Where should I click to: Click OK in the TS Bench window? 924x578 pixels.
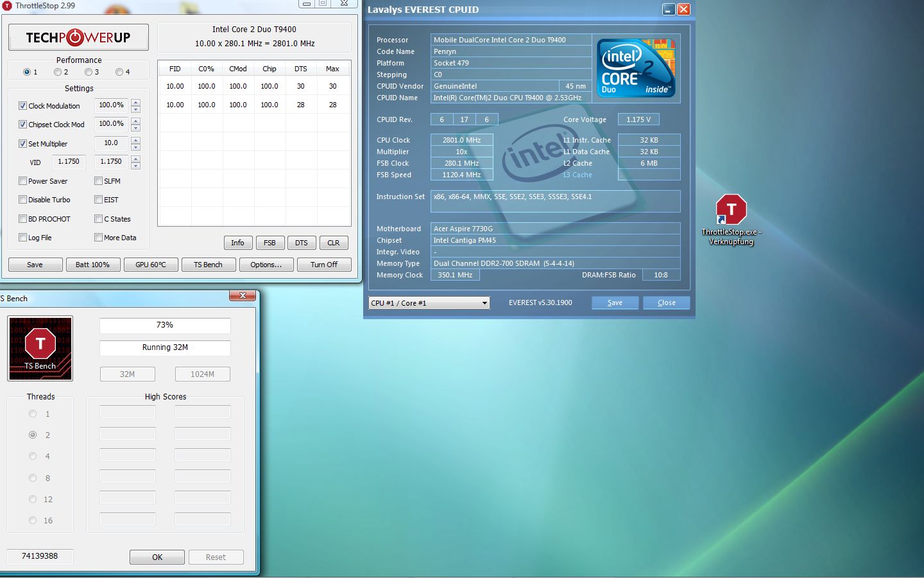pos(157,557)
